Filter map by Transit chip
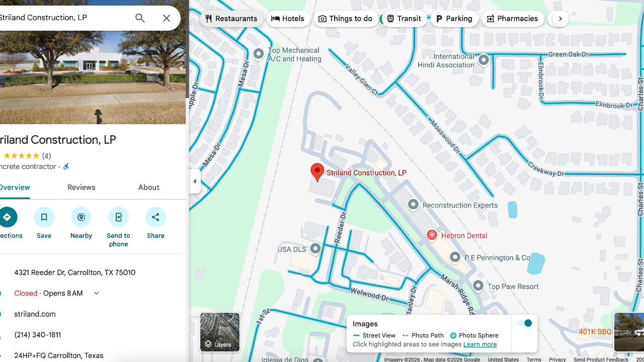The image size is (644, 362). (x=404, y=19)
